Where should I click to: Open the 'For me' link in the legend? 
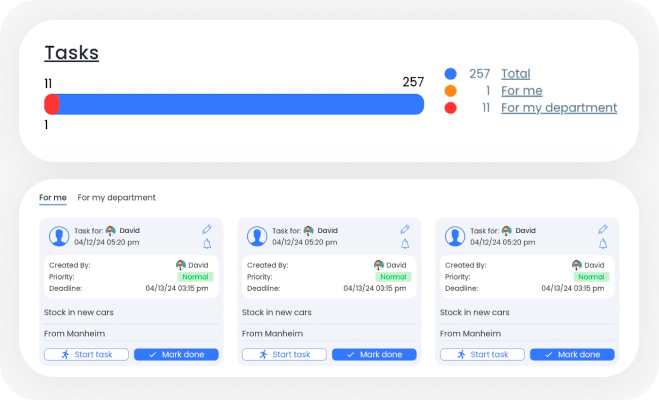522,91
